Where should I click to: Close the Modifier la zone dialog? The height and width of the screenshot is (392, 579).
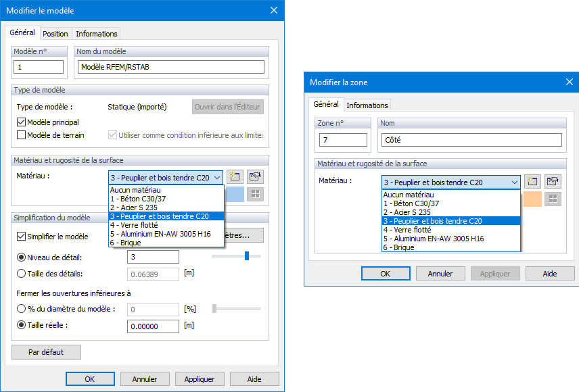570,82
